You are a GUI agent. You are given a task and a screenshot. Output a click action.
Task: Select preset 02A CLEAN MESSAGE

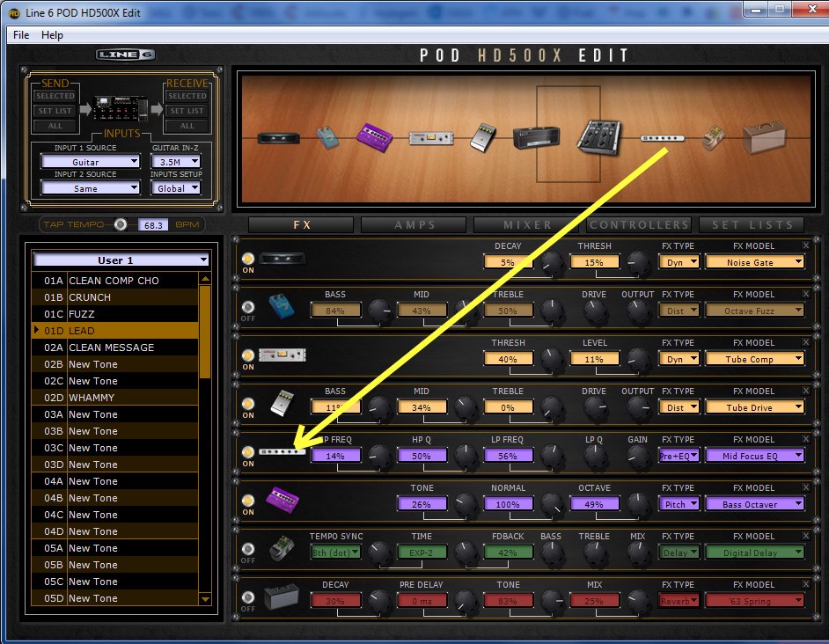(115, 348)
